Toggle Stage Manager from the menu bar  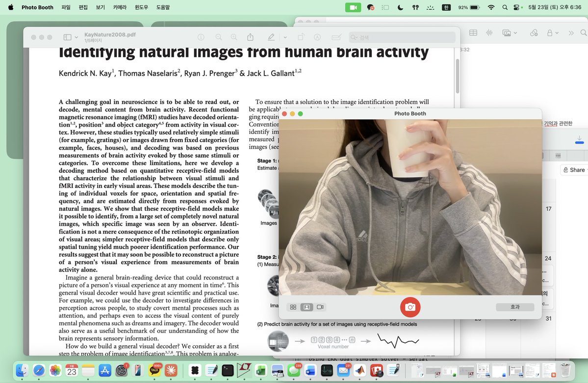385,7
